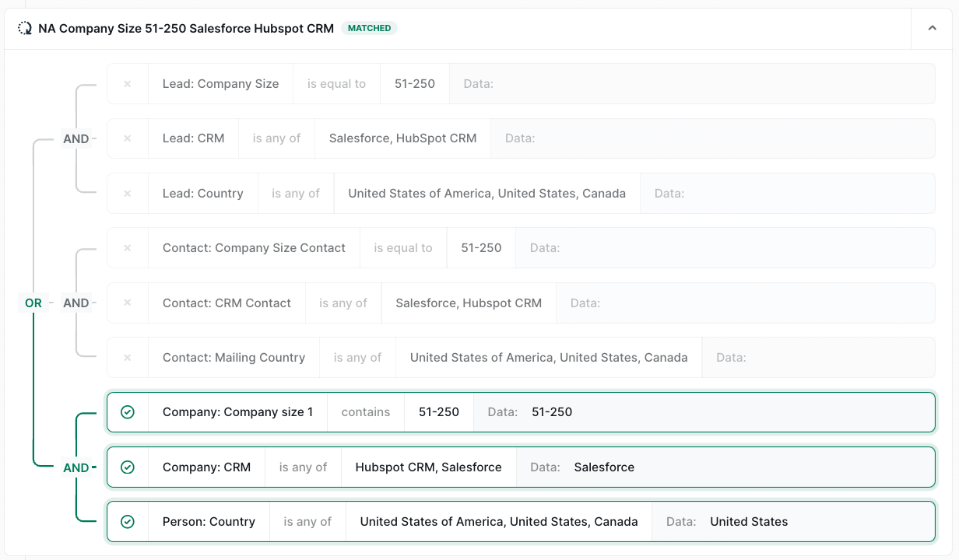The width and height of the screenshot is (959, 560).
Task: Collapse the NA Company Size rule panel
Action: pyautogui.click(x=932, y=29)
